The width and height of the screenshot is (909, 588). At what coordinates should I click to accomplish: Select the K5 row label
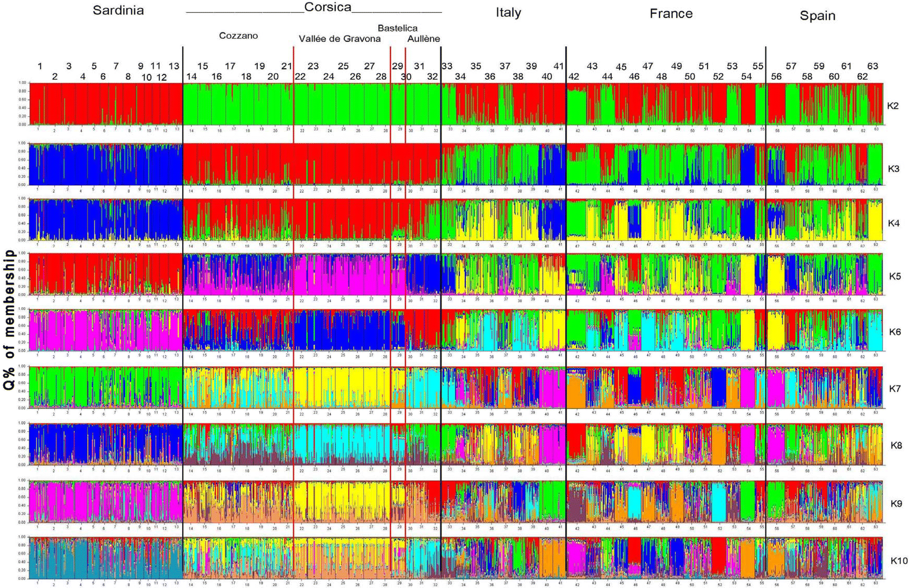pos(895,276)
